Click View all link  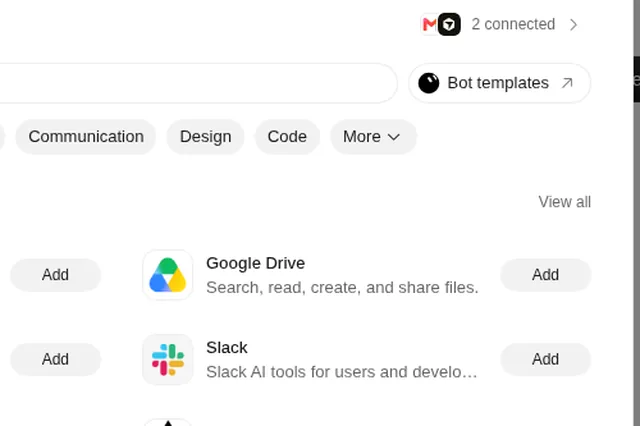tap(564, 202)
